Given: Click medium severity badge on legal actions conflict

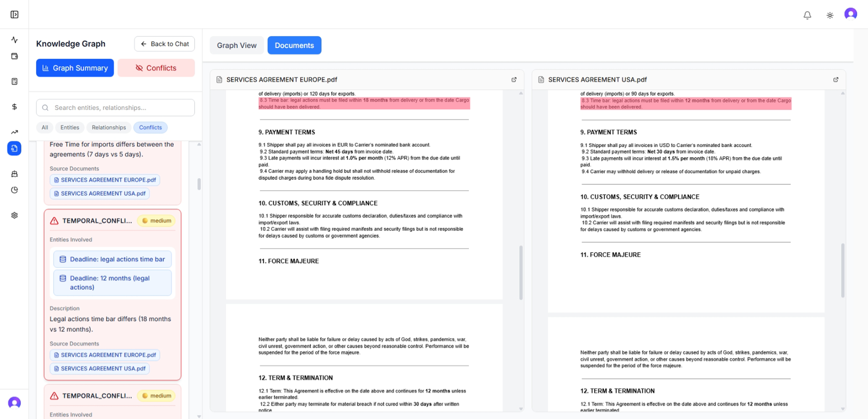Looking at the screenshot, I should tap(156, 221).
